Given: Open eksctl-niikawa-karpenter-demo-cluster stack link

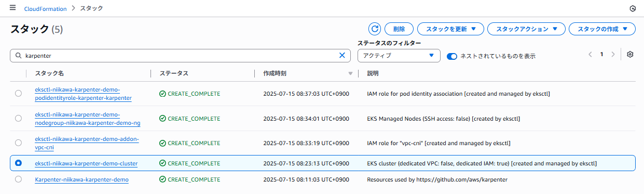Looking at the screenshot, I should tap(86, 163).
